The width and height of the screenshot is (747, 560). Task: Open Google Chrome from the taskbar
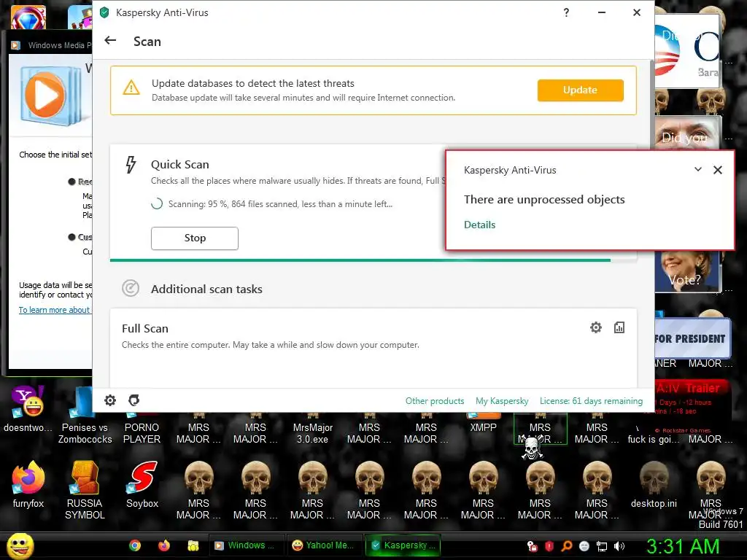click(135, 545)
